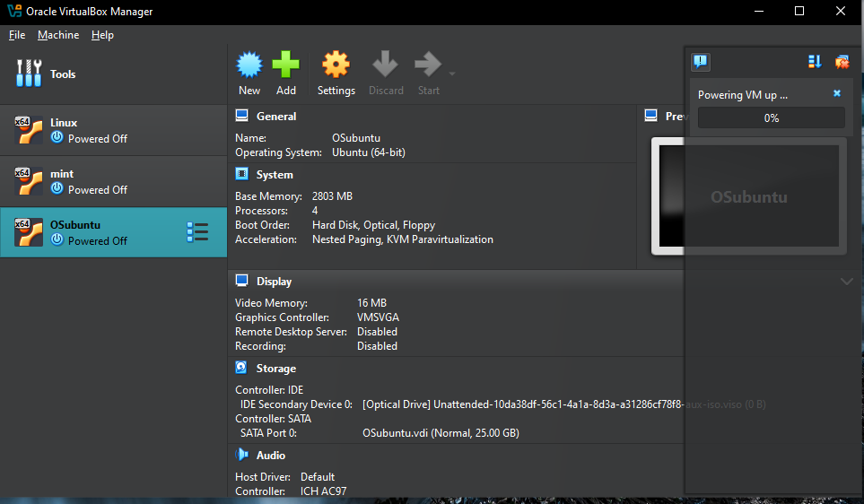Toggle the notification center panel icon

[x=701, y=62]
